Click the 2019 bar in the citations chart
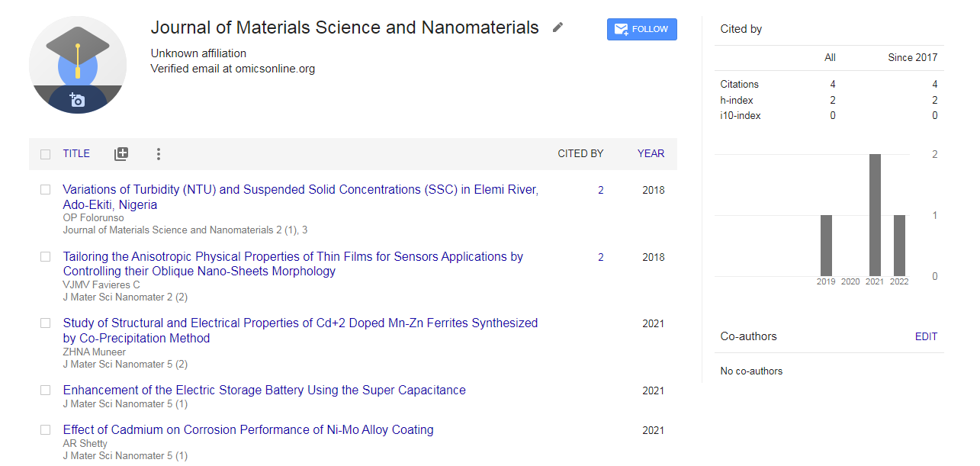The height and width of the screenshot is (466, 980). click(826, 246)
